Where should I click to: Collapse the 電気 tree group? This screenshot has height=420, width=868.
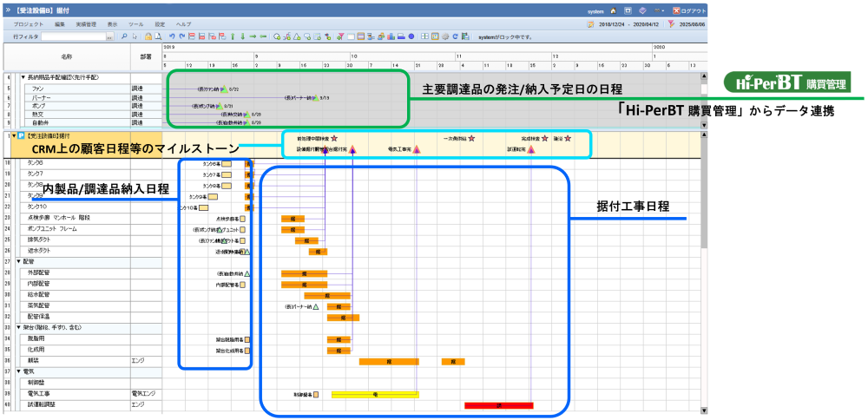pyautogui.click(x=18, y=371)
